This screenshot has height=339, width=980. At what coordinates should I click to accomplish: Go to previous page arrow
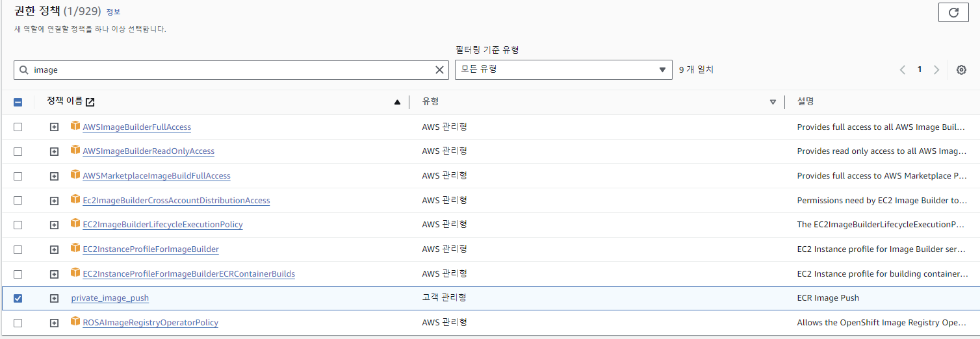point(903,69)
